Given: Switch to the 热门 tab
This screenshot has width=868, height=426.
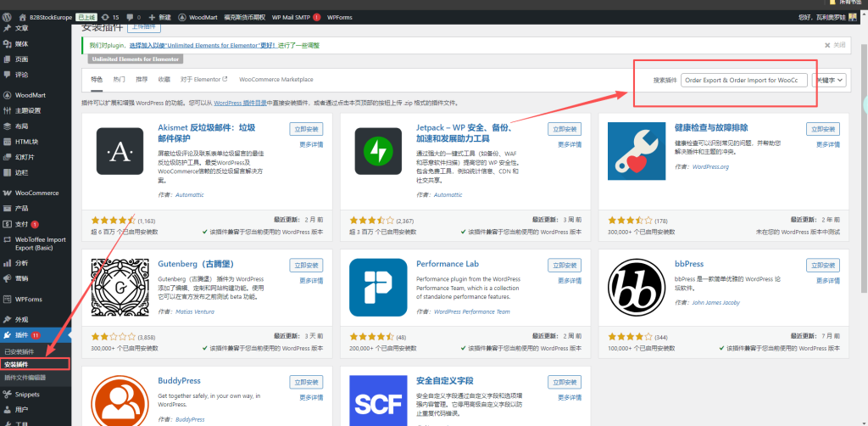Looking at the screenshot, I should (x=119, y=79).
